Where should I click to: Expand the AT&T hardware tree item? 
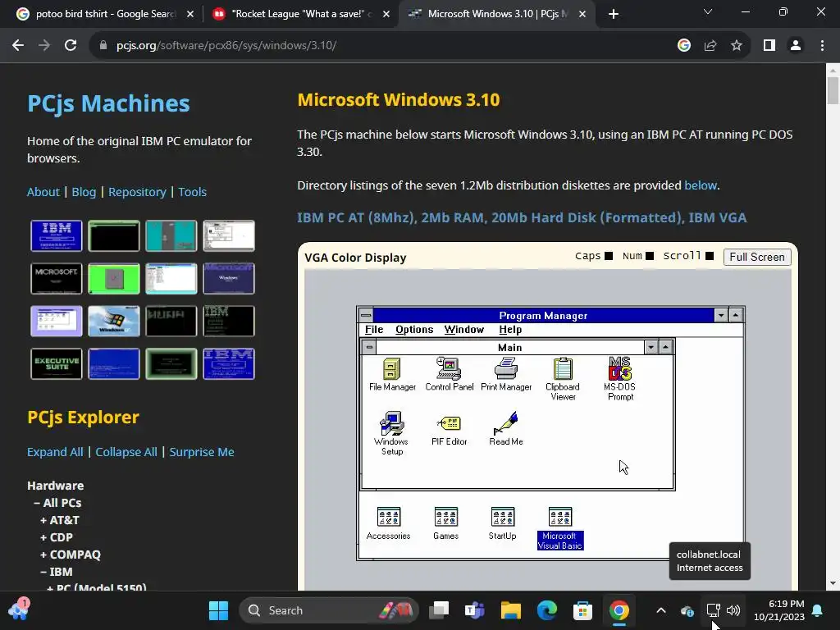[x=59, y=520]
